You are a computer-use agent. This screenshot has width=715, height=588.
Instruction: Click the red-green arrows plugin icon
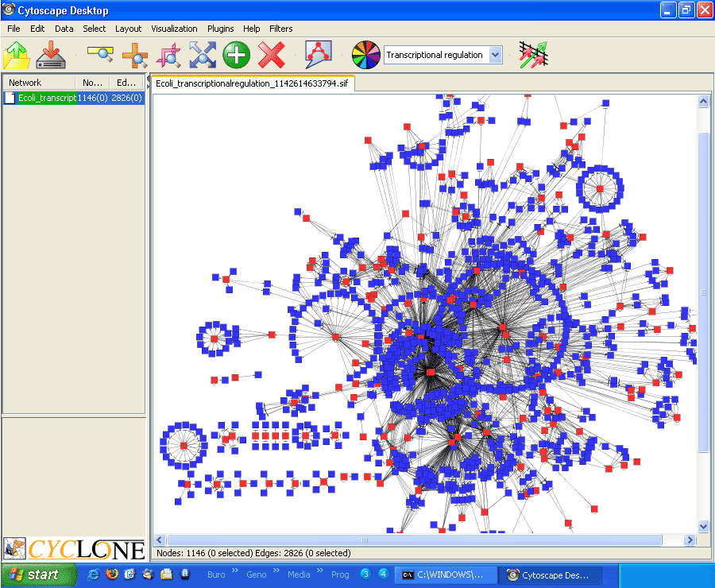pyautogui.click(x=534, y=55)
